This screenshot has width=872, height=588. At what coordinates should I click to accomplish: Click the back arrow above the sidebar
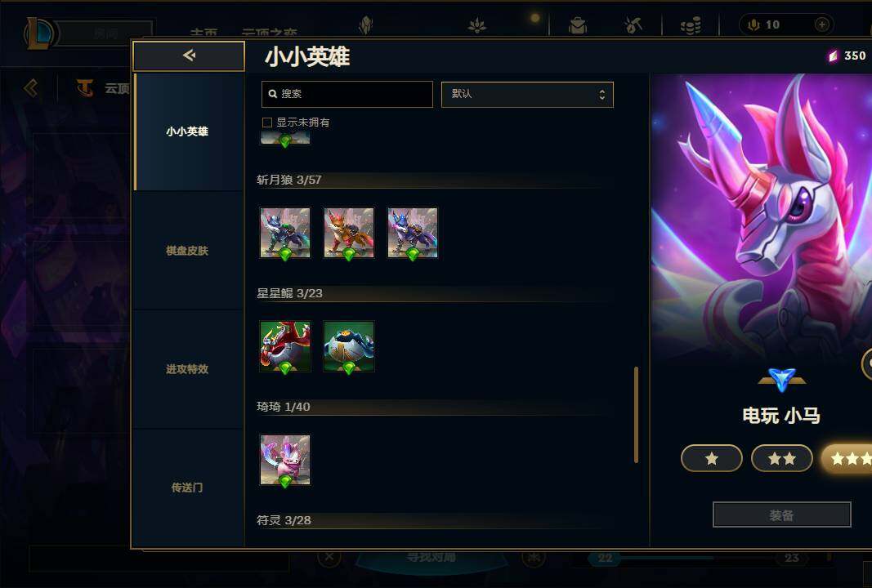click(189, 56)
